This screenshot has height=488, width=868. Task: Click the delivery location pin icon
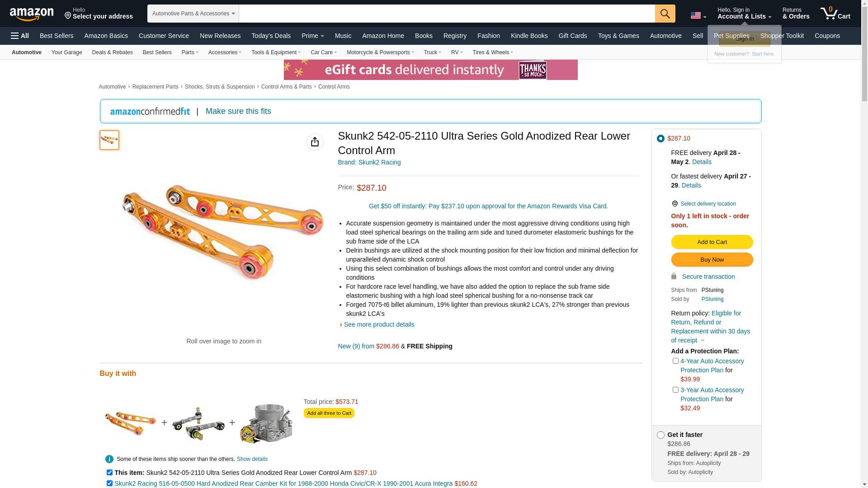675,204
